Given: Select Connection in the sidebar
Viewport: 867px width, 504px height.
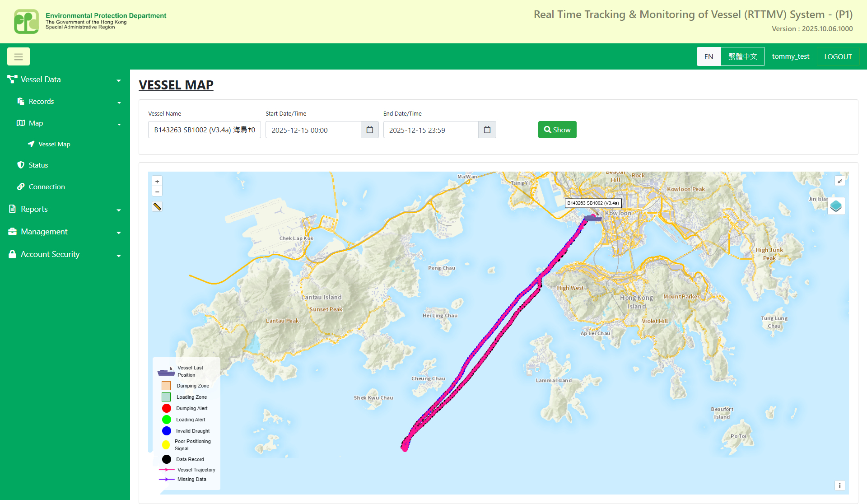Looking at the screenshot, I should 47,187.
